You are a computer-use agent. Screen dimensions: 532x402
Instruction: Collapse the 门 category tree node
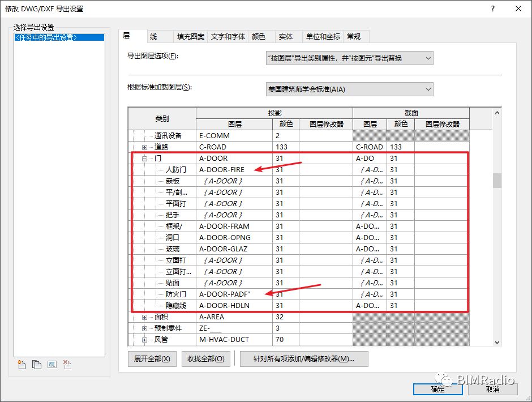pos(144,159)
